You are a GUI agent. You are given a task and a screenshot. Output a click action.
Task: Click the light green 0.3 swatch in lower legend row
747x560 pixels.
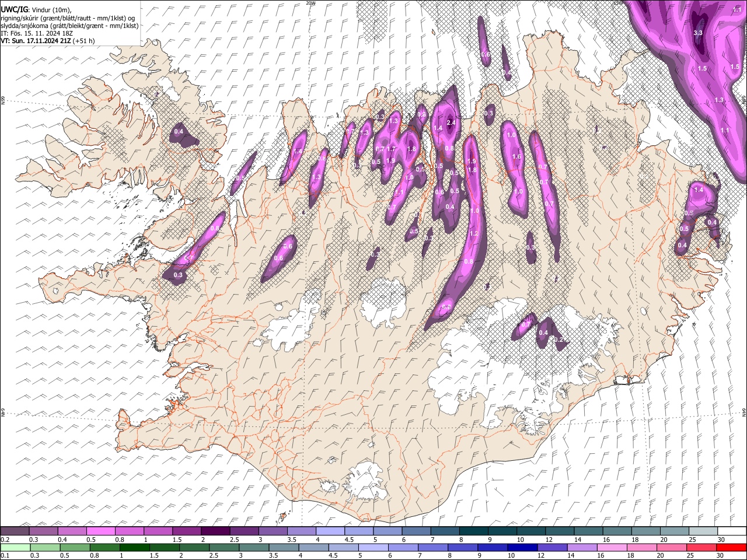click(45, 547)
